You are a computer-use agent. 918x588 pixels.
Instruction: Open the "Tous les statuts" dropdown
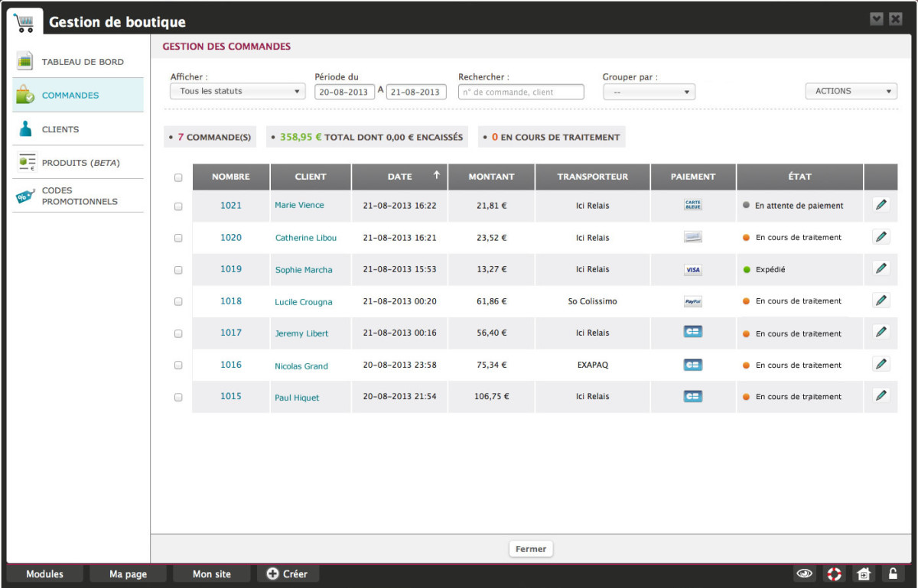(x=237, y=92)
